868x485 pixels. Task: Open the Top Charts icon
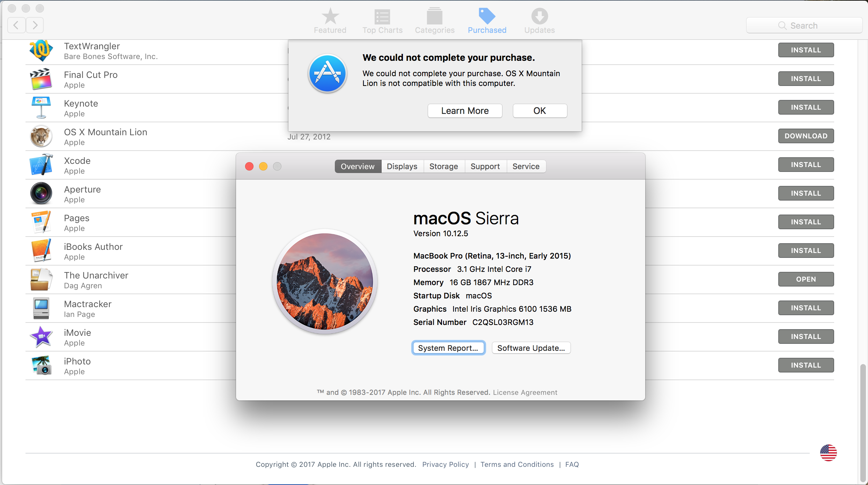tap(382, 17)
